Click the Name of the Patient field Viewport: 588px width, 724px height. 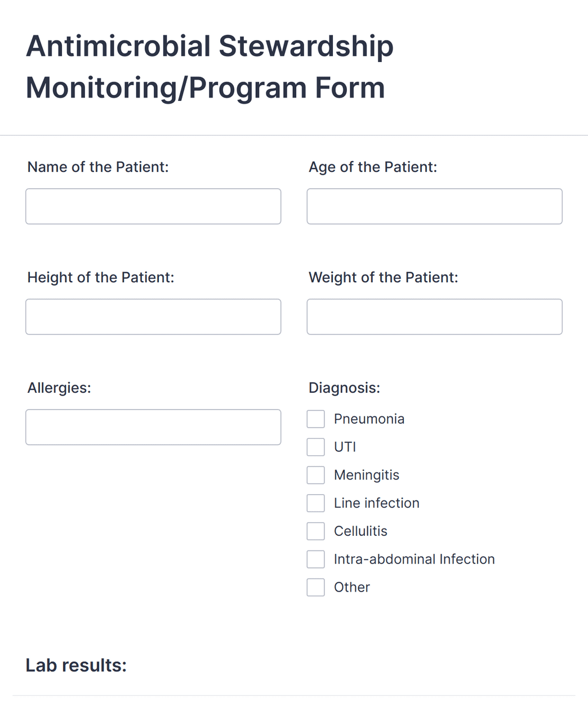pos(153,206)
